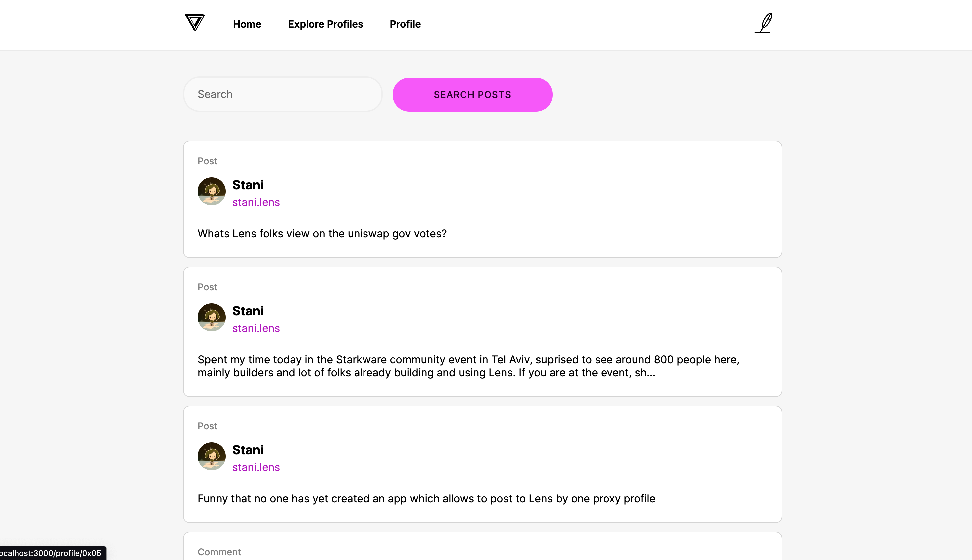Open the uniswap gov votes post text

pos(322,233)
